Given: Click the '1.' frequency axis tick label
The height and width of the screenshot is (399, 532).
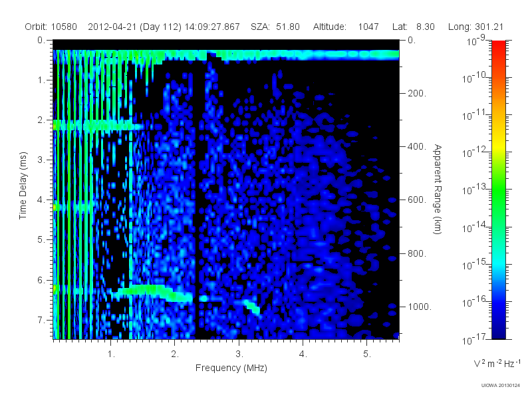Looking at the screenshot, I should [111, 354].
